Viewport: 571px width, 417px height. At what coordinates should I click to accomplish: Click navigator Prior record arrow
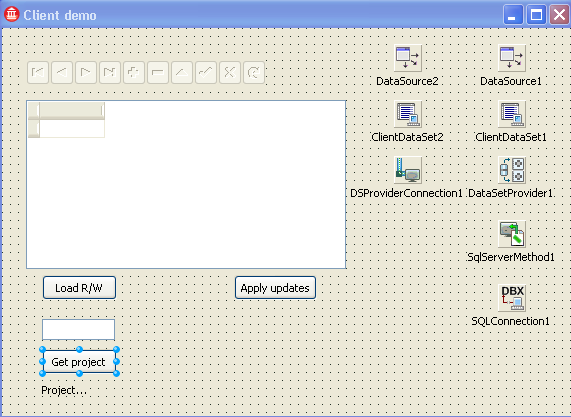62,72
